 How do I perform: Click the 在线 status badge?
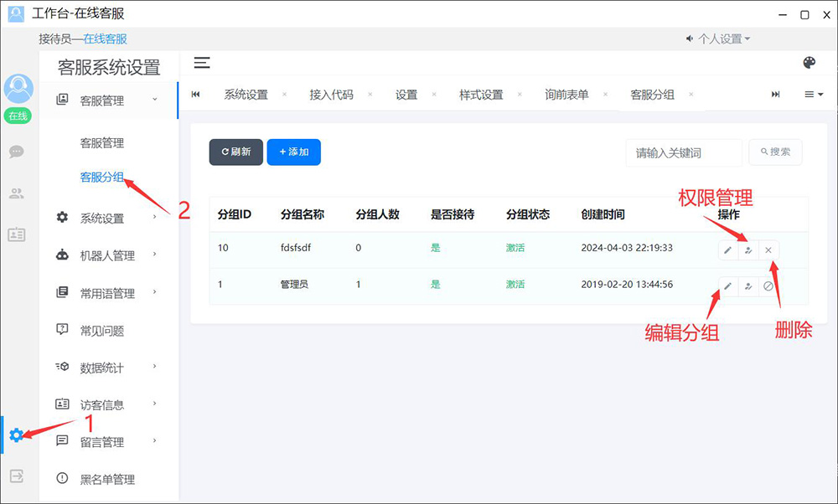(x=18, y=116)
